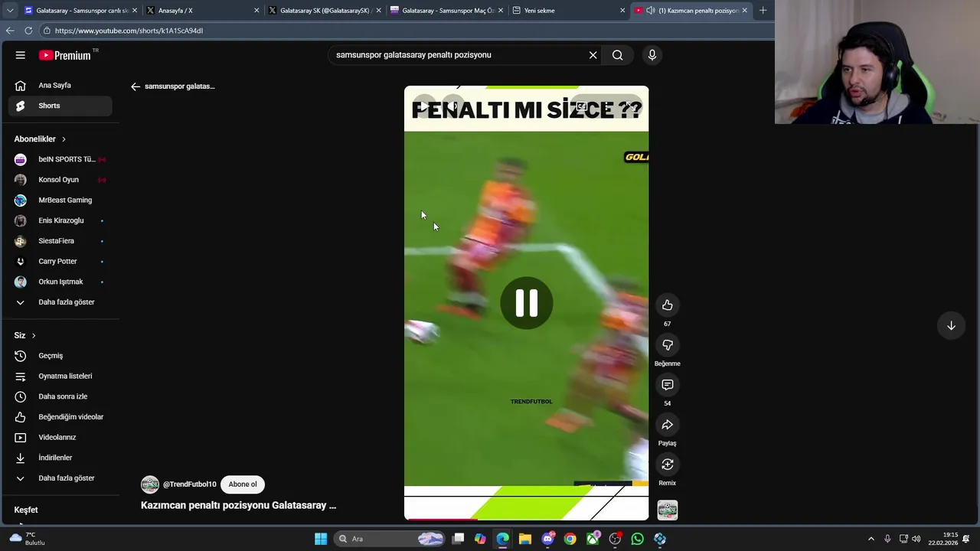This screenshot has width=980, height=551.
Task: Open the Remix option
Action: pos(668,465)
